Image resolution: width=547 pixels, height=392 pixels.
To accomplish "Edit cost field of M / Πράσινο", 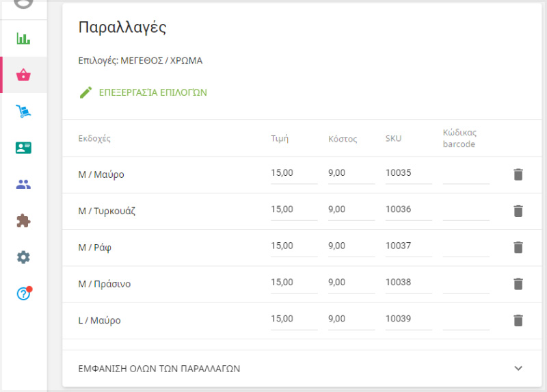I will tap(351, 283).
